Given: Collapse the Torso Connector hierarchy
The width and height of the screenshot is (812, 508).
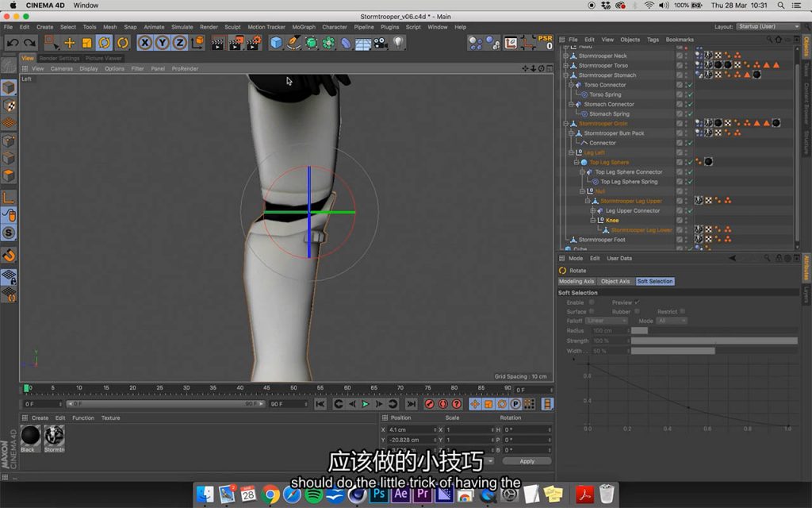Looking at the screenshot, I should pos(571,85).
